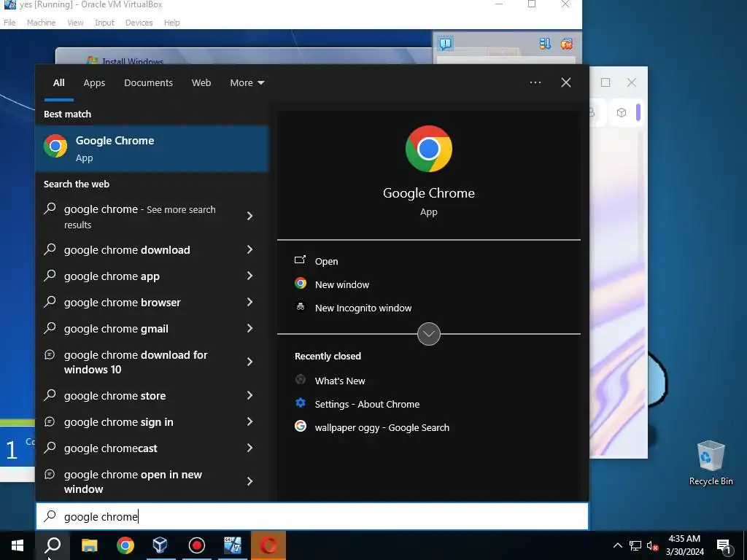Click the VirtualBox notification bubble icon
Viewport: 747px width, 560px height.
(x=446, y=44)
